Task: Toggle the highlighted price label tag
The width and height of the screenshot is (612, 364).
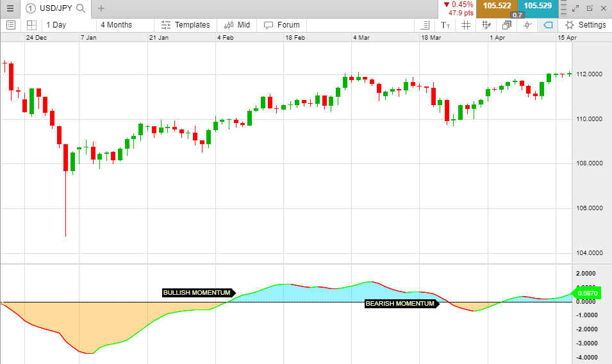Action: tap(548, 26)
